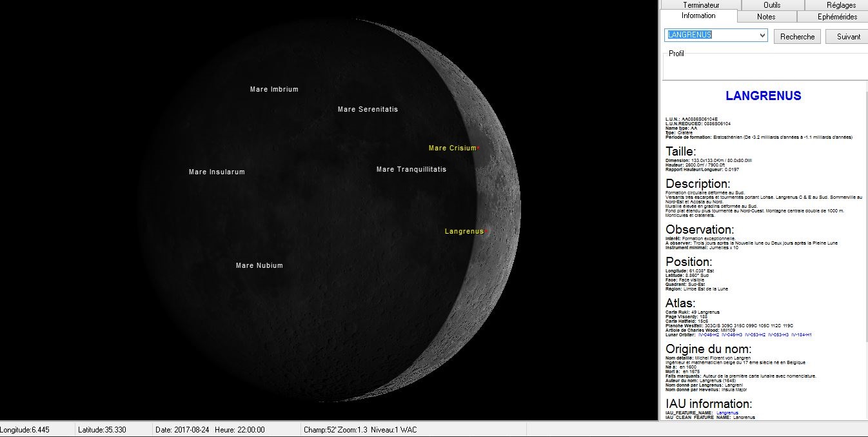Click the Position: section heading
Screen dimensions: 868x437
click(x=689, y=262)
